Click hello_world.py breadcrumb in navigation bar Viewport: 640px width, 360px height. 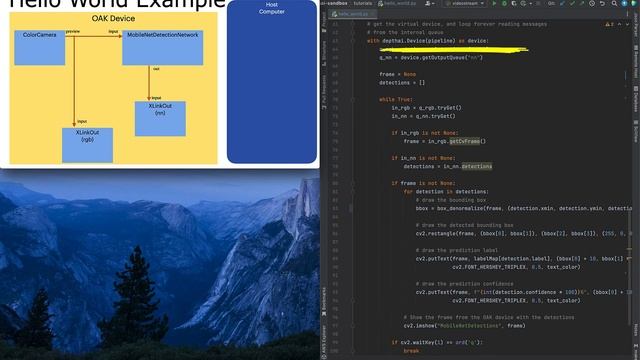point(397,3)
